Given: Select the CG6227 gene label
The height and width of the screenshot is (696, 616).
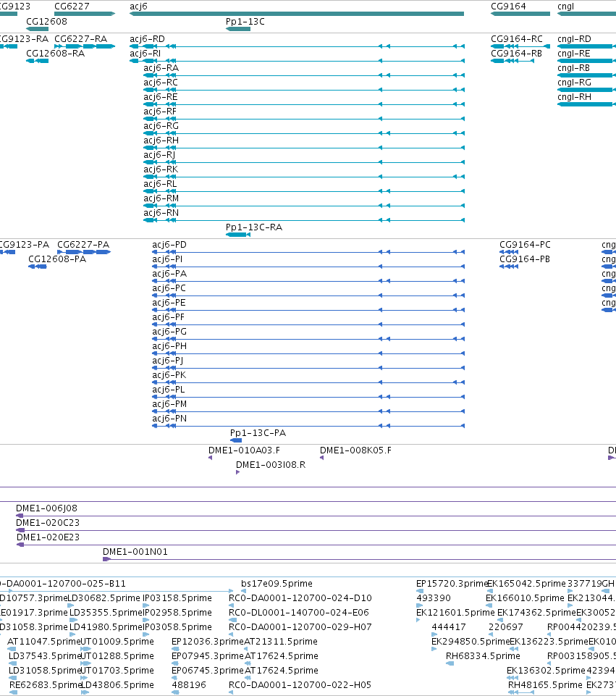Looking at the screenshot, I should click(x=72, y=7).
